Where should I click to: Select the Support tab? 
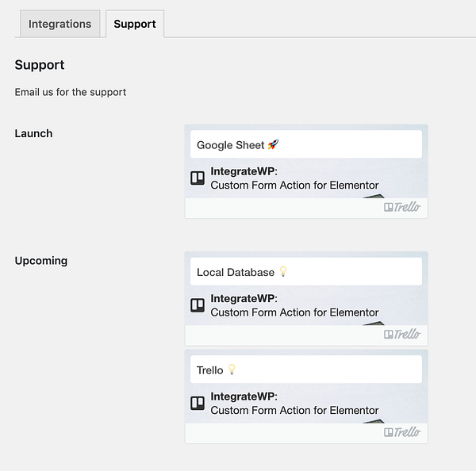tap(135, 24)
